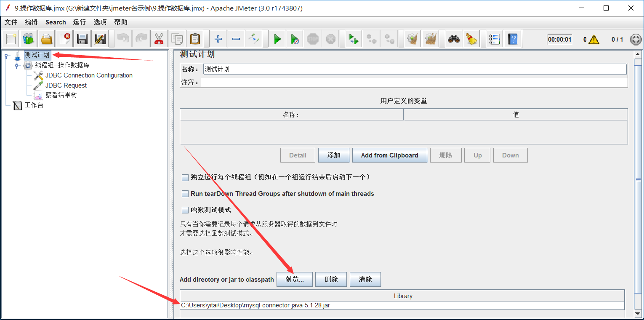Click Remote Start All icon

(354, 39)
